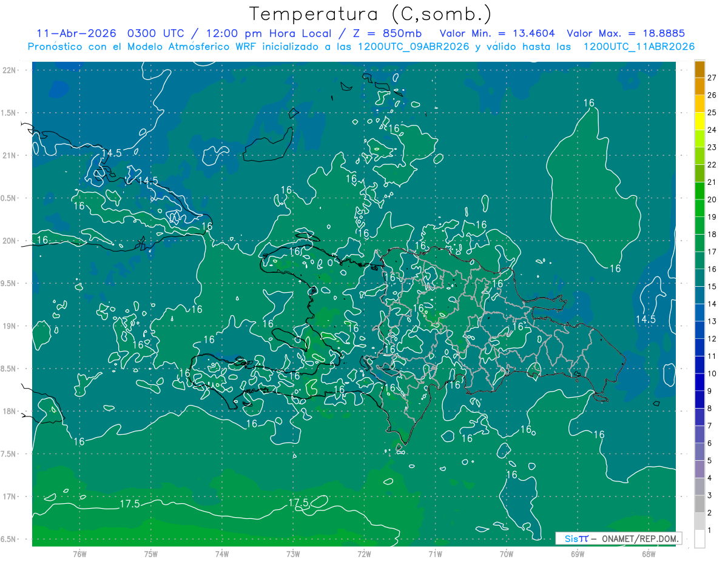Click the 22N latitude axis label
728x562 pixels.
[x=9, y=70]
